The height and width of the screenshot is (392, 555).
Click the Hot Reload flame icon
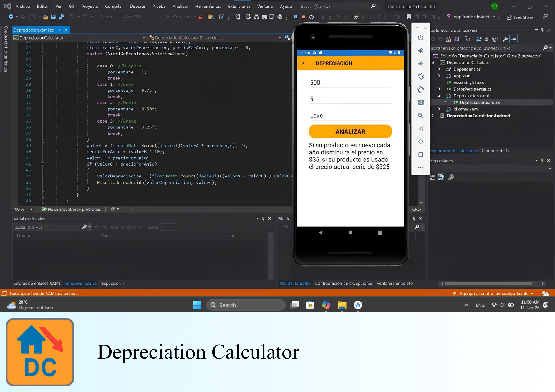point(201,17)
